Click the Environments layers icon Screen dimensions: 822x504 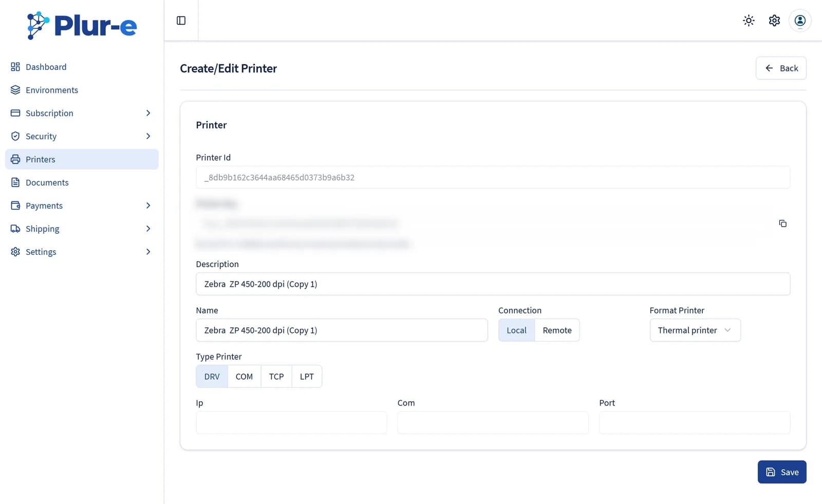pos(15,90)
